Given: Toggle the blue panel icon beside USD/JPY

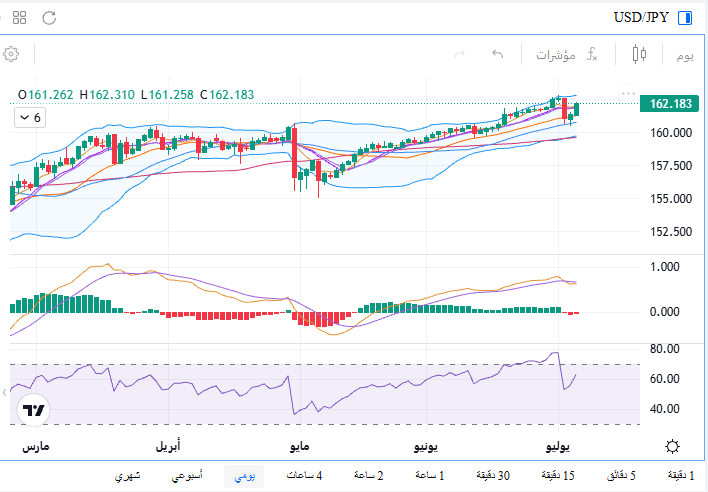Looking at the screenshot, I should pos(685,18).
